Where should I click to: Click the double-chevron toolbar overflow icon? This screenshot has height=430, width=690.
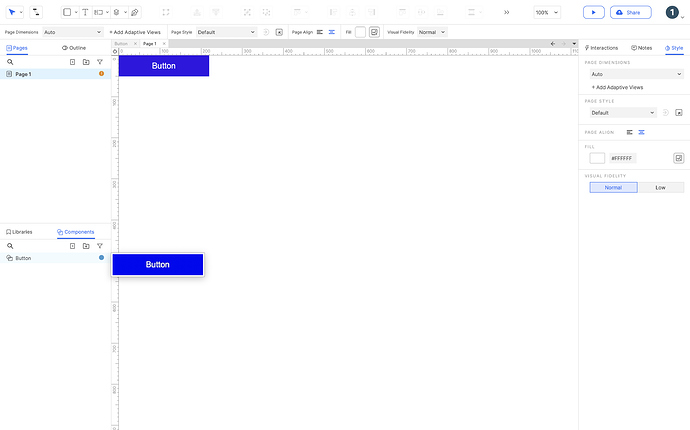506,12
